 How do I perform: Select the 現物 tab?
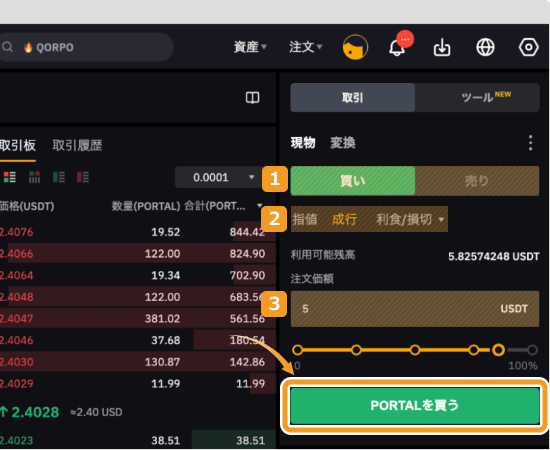tap(303, 143)
